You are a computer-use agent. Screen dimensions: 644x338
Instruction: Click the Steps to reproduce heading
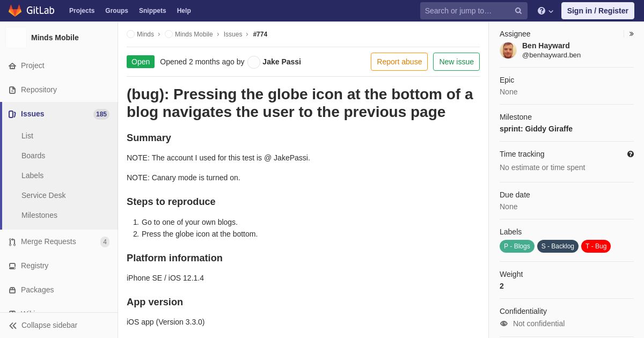click(x=171, y=202)
